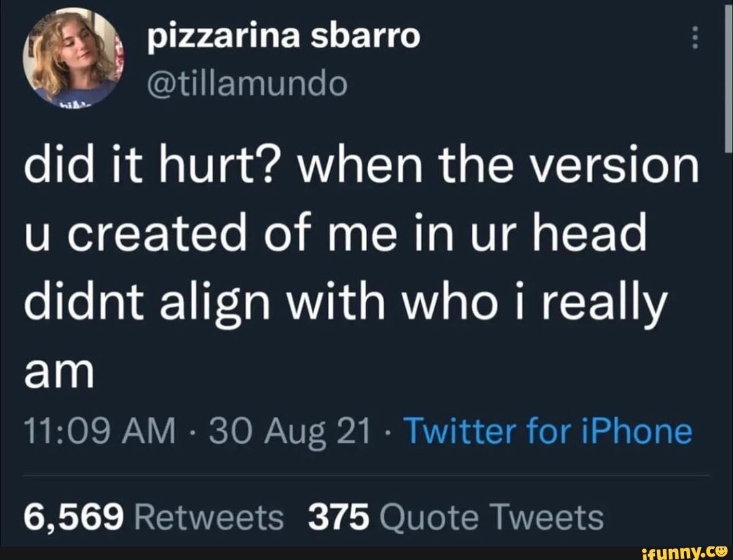The image size is (733, 560).
Task: Open the pizzarina sbarro display name
Action: click(284, 36)
